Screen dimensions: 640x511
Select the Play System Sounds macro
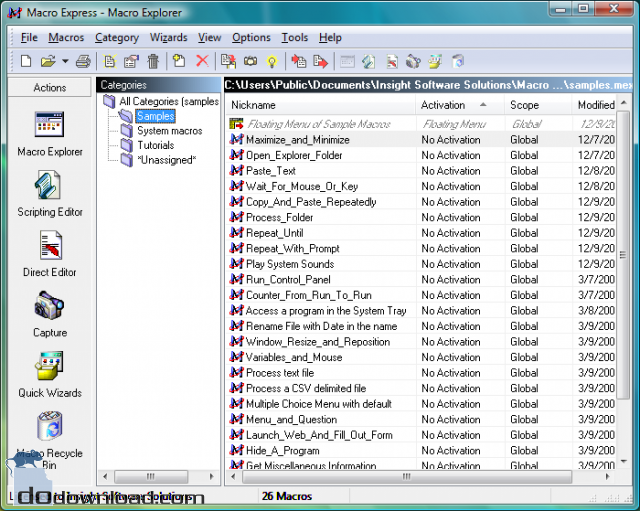click(421, 264)
